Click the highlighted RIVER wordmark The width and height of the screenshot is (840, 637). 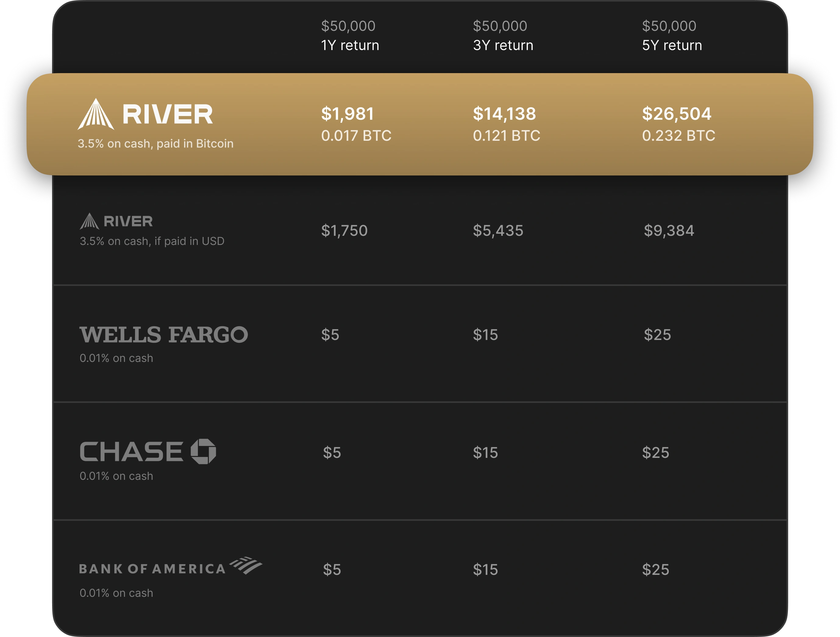coord(167,114)
